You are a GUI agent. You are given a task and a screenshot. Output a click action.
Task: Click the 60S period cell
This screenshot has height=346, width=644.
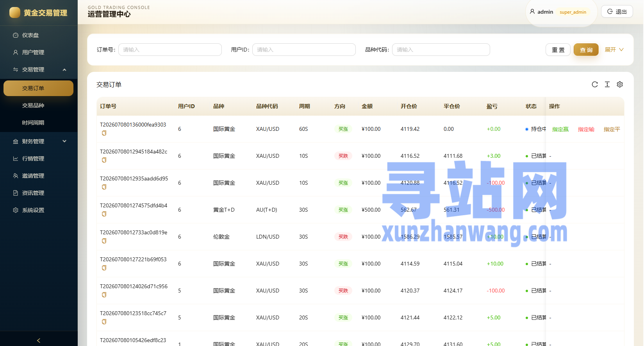[x=303, y=129]
